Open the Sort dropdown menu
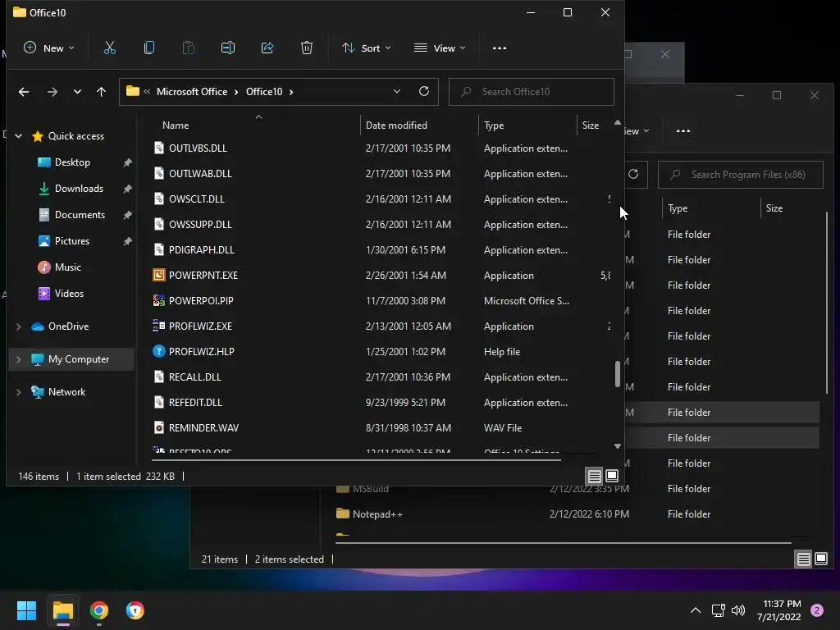Viewport: 840px width, 630px height. (x=367, y=48)
